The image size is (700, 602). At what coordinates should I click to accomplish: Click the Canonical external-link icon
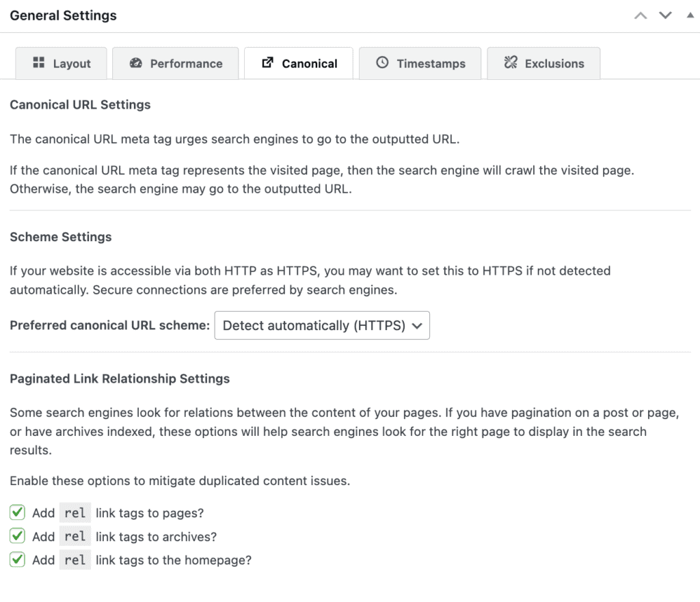[x=267, y=62]
